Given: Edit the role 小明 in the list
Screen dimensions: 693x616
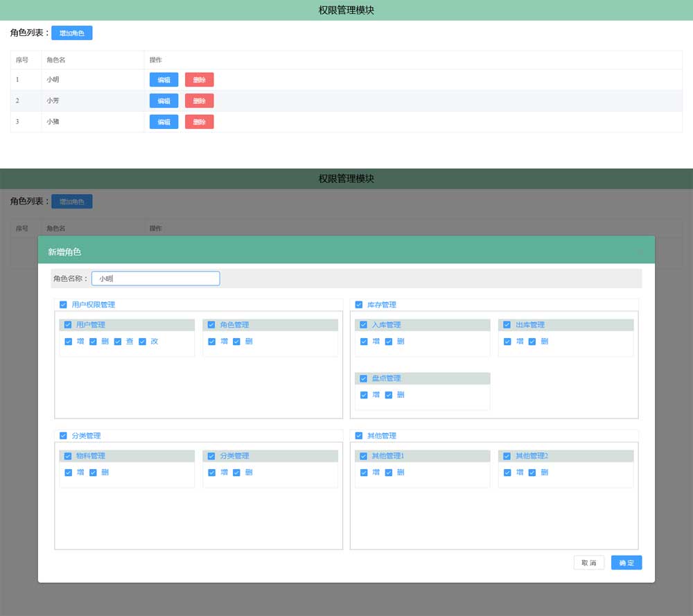Looking at the screenshot, I should pyautogui.click(x=164, y=80).
